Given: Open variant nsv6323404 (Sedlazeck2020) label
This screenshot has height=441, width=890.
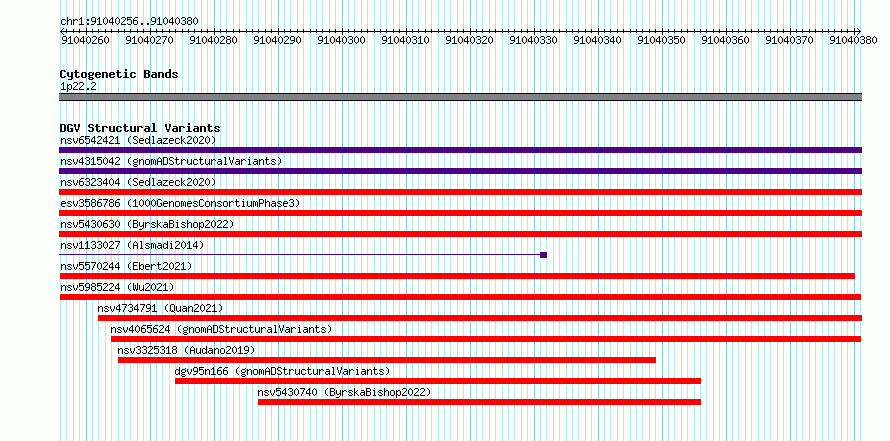Looking at the screenshot, I should coord(138,182).
